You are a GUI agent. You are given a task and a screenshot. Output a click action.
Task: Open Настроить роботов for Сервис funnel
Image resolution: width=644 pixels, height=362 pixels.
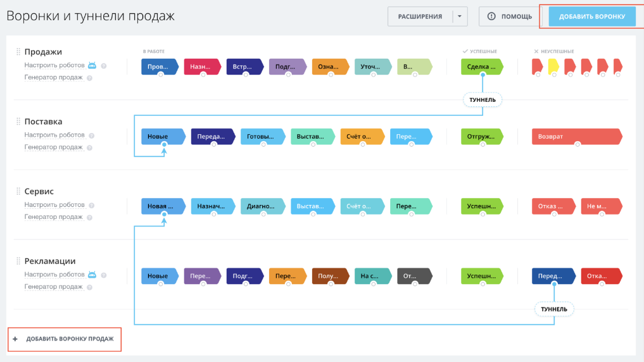54,205
